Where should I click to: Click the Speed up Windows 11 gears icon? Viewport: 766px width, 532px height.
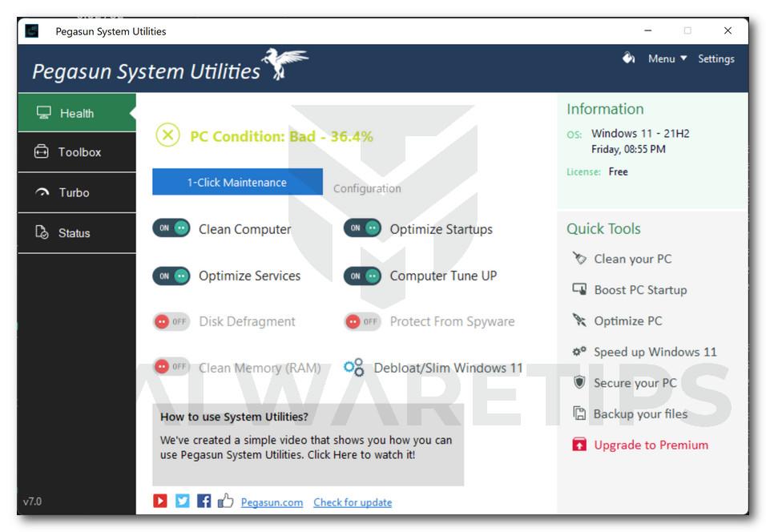(x=579, y=351)
